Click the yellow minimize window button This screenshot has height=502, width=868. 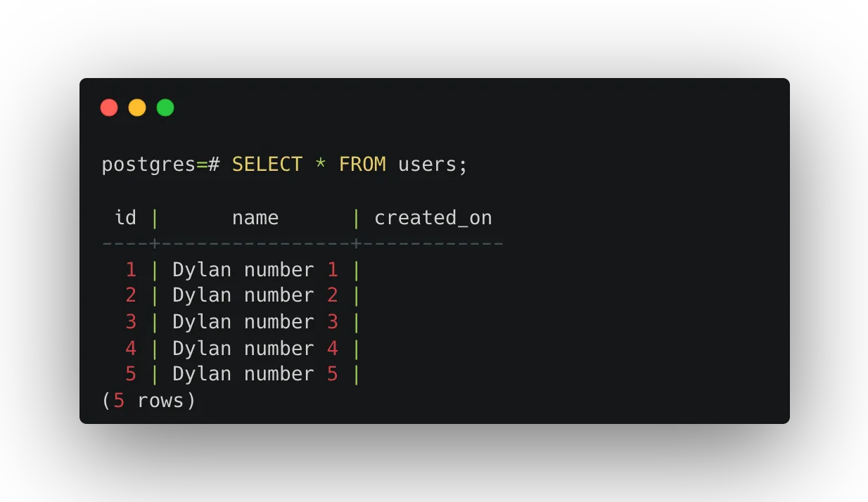(x=137, y=108)
